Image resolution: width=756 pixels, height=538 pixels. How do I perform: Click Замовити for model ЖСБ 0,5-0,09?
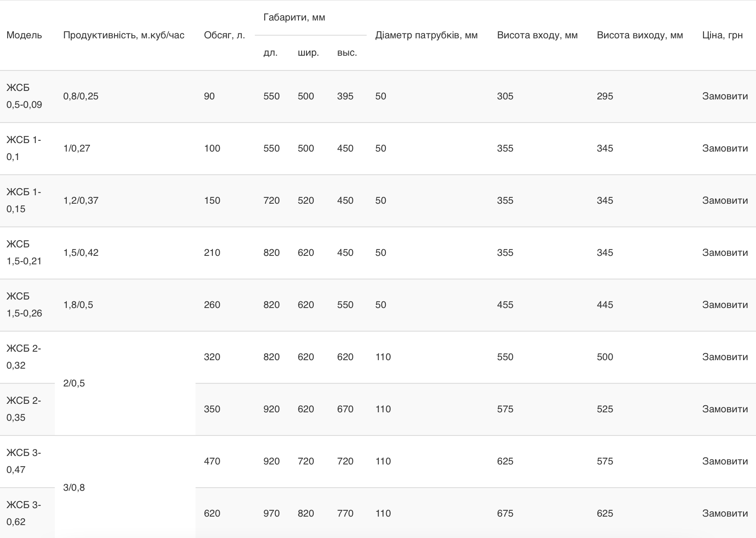point(724,96)
